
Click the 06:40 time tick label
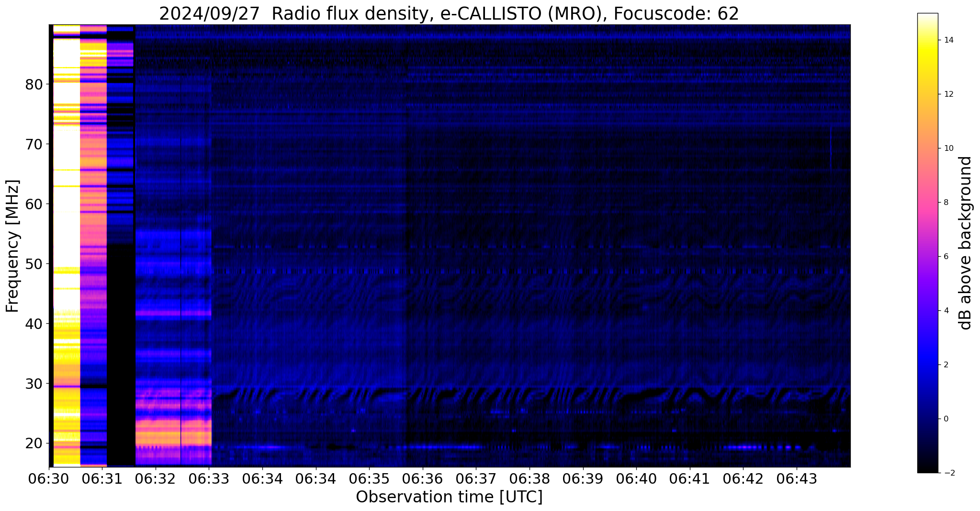[636, 478]
